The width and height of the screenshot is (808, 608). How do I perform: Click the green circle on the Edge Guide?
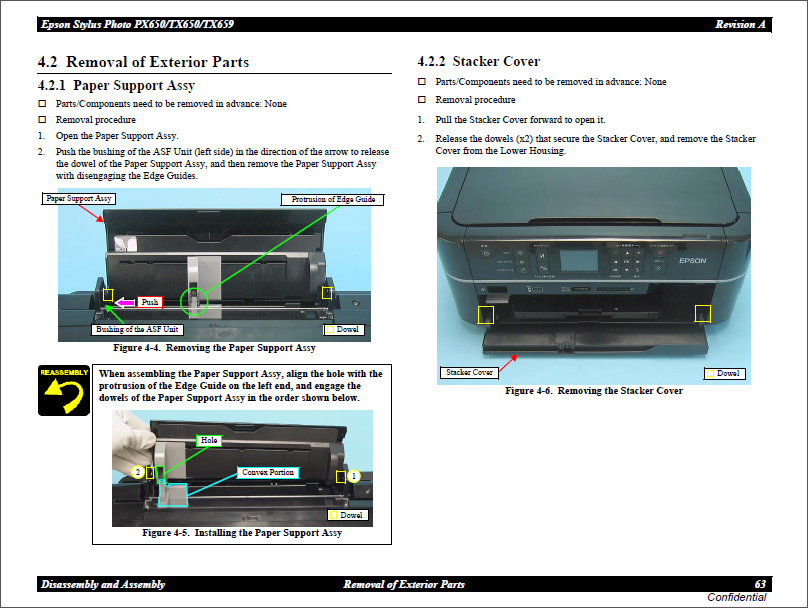193,299
